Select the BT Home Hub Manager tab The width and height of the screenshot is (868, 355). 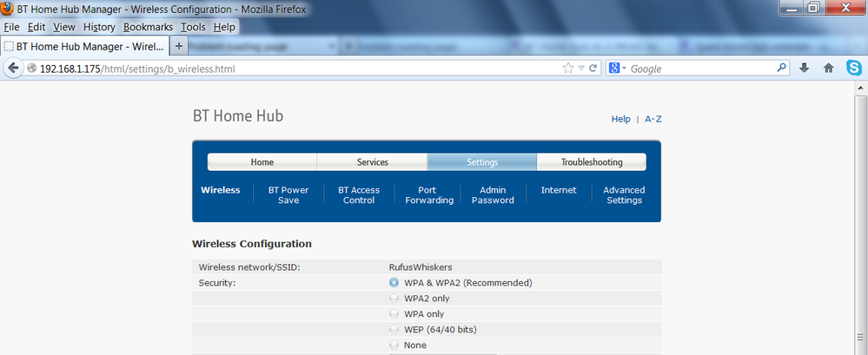coord(83,47)
